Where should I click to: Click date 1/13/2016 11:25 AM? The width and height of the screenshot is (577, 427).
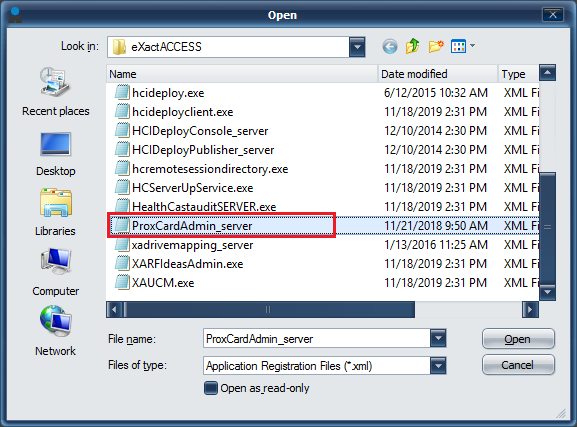point(436,244)
